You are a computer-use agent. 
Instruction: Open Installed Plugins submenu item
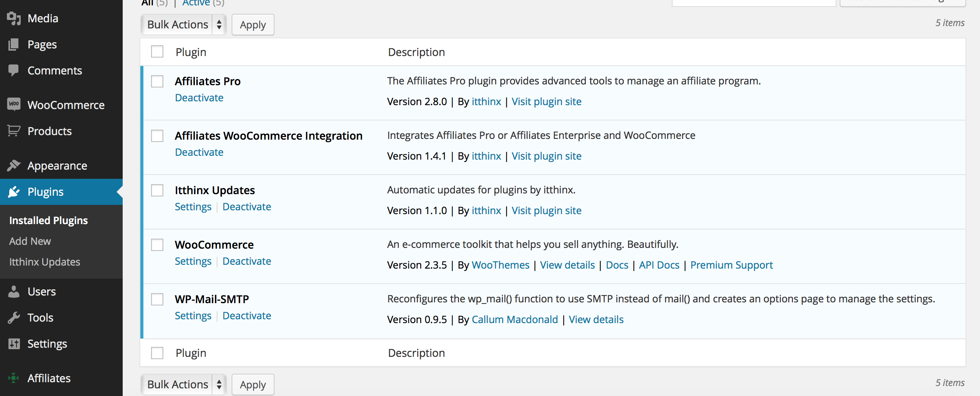48,220
